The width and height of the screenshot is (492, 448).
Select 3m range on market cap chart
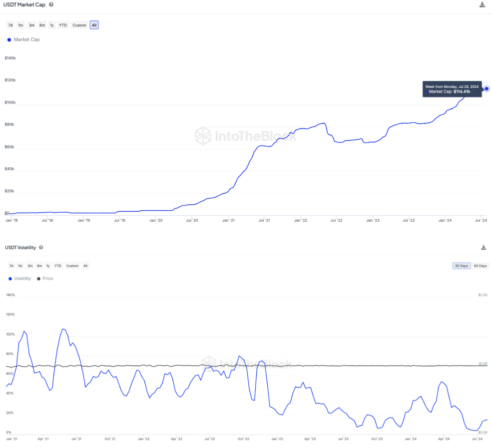[x=31, y=24]
